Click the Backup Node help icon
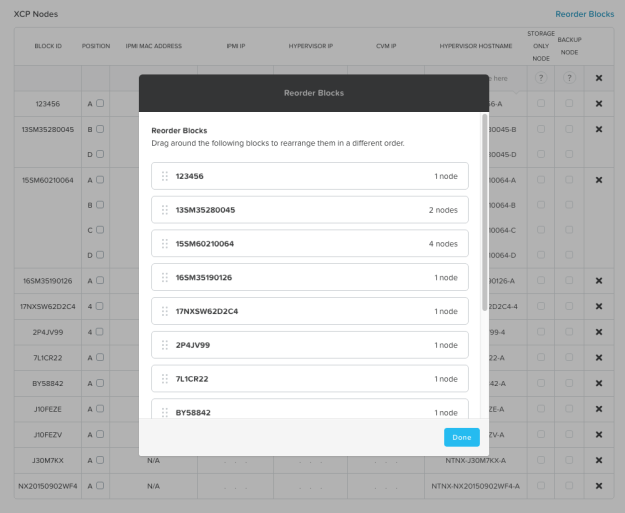The height and width of the screenshot is (513, 625). point(569,78)
